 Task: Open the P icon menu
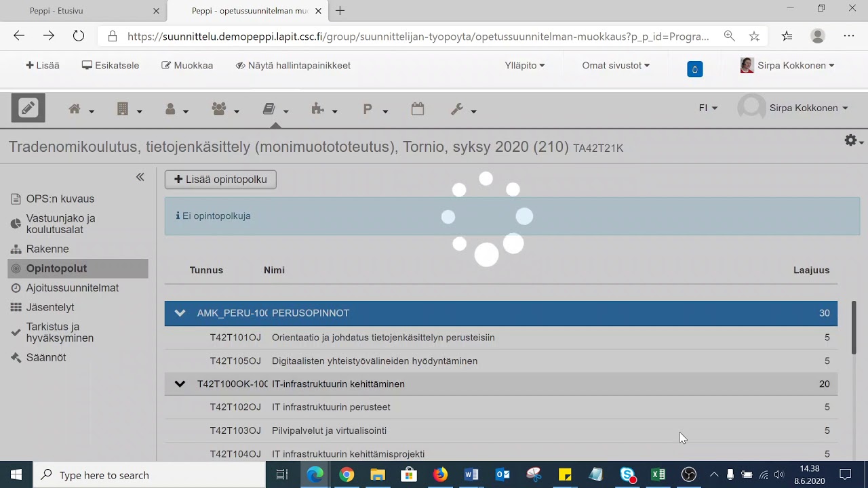(x=374, y=109)
